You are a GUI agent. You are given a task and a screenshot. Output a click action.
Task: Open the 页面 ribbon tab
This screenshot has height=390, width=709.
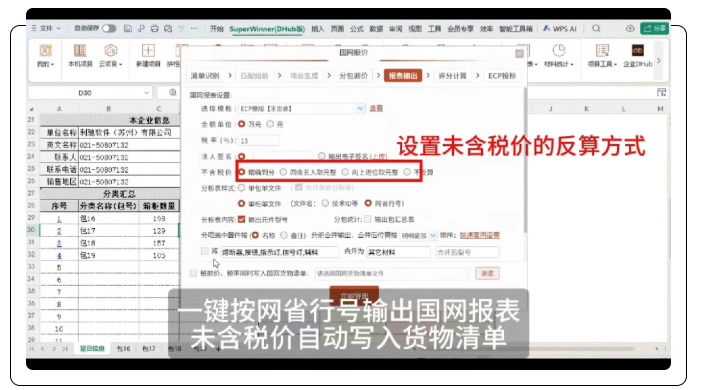tap(337, 29)
